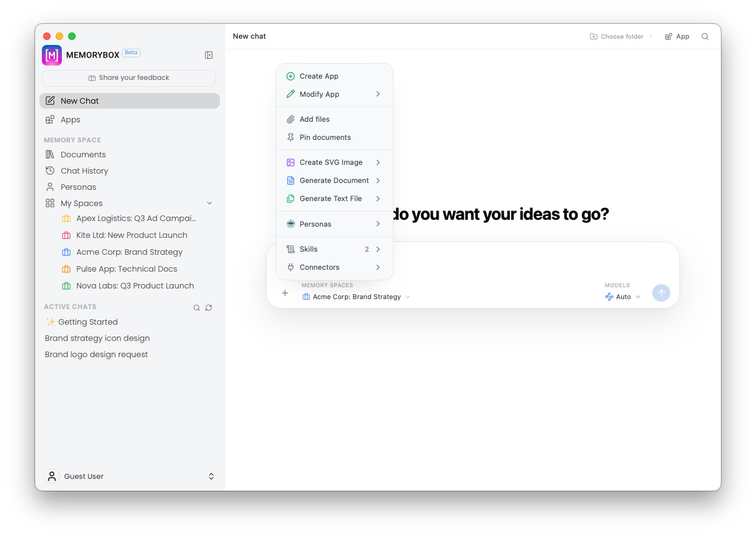Click the search icon in top bar
Viewport: 756px width, 537px height.
[705, 36]
